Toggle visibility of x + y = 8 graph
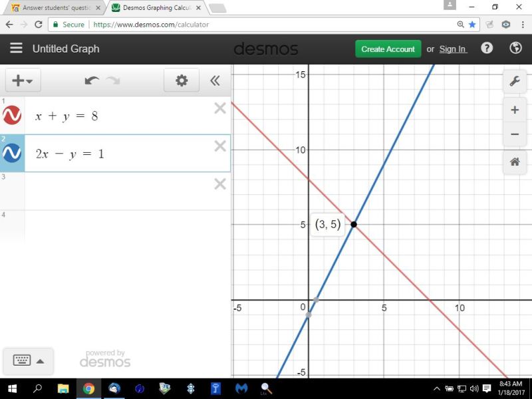 point(12,115)
